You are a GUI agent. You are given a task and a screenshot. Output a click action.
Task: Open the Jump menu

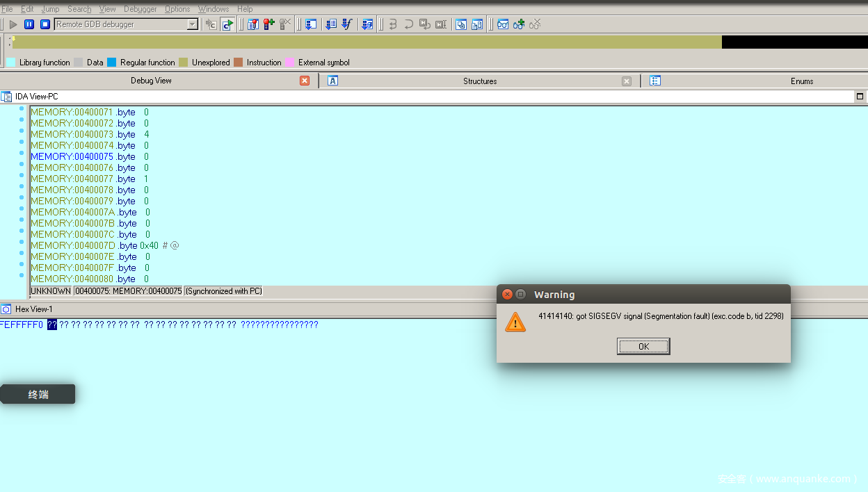(50, 9)
